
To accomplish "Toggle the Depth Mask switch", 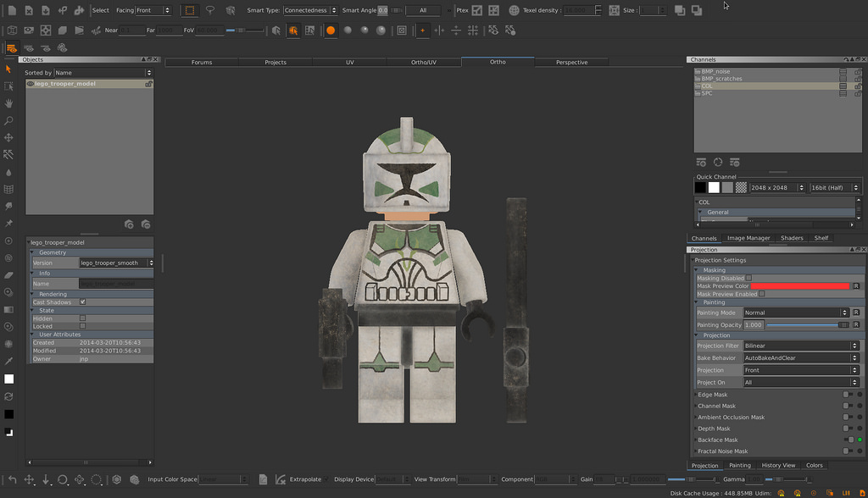I will click(848, 429).
